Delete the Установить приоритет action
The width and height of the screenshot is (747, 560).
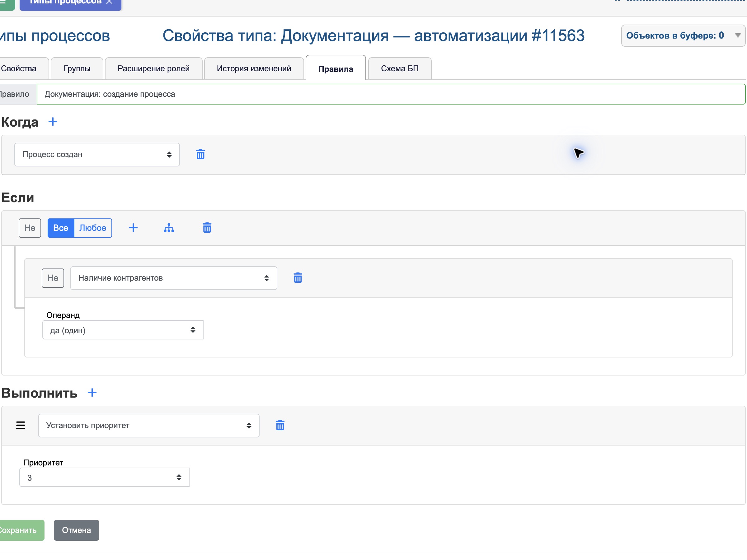coord(280,425)
